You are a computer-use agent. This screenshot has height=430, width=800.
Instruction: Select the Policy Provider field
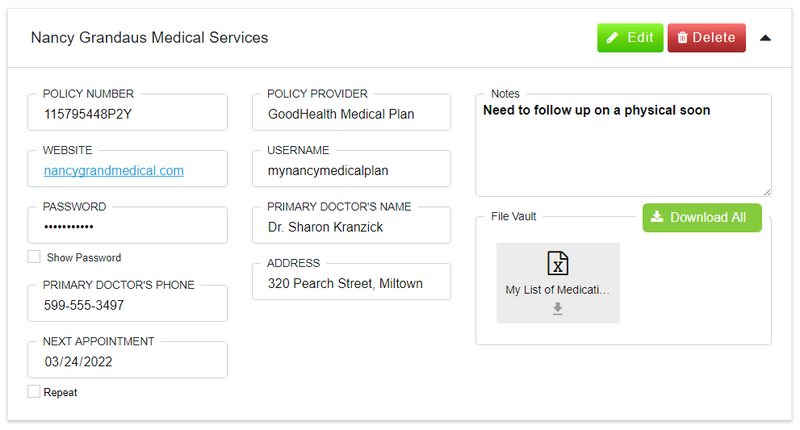click(x=352, y=112)
